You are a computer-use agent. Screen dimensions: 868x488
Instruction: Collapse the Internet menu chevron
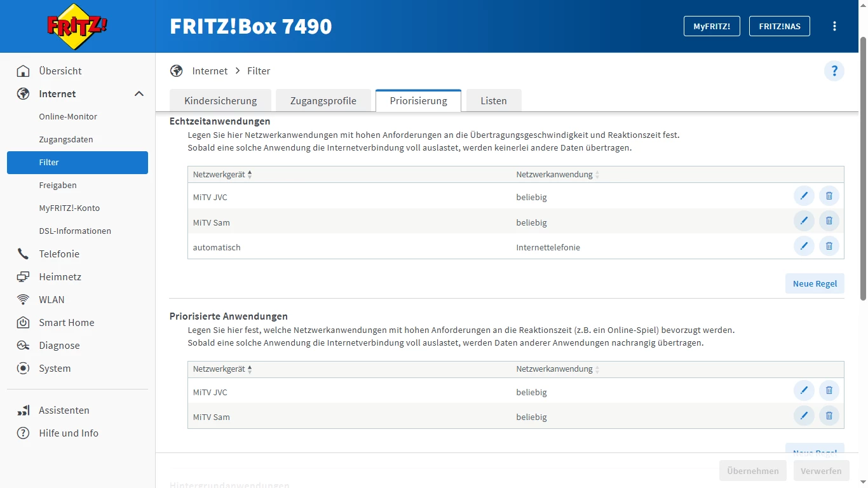click(x=139, y=94)
